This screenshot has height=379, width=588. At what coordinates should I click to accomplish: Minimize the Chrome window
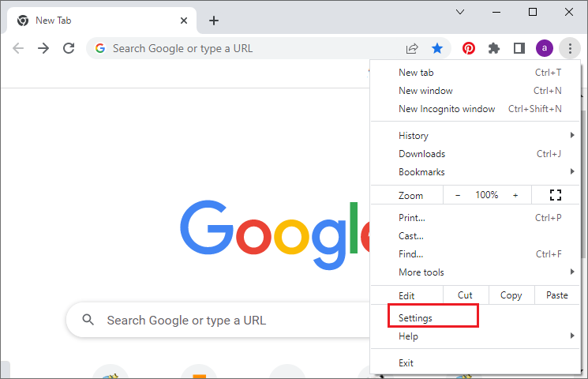point(496,12)
